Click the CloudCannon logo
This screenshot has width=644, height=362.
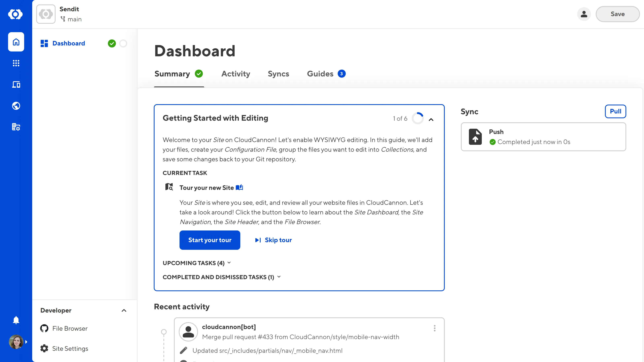click(x=16, y=14)
